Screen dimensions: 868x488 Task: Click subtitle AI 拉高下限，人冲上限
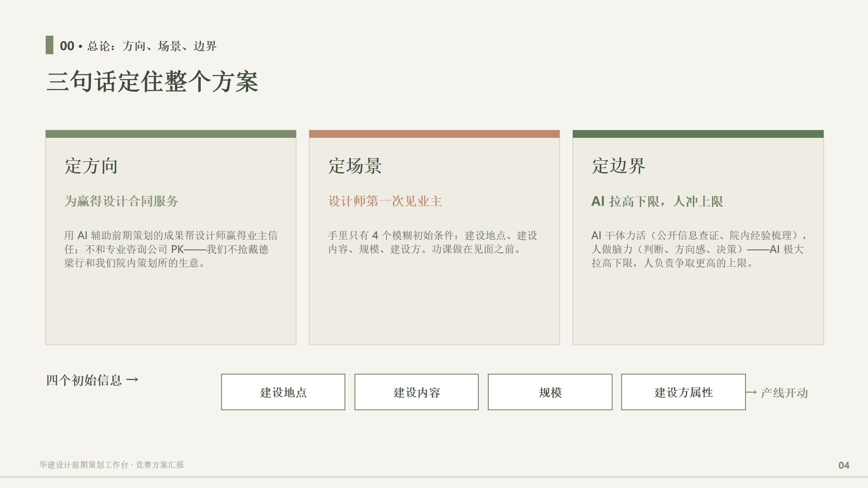(657, 201)
